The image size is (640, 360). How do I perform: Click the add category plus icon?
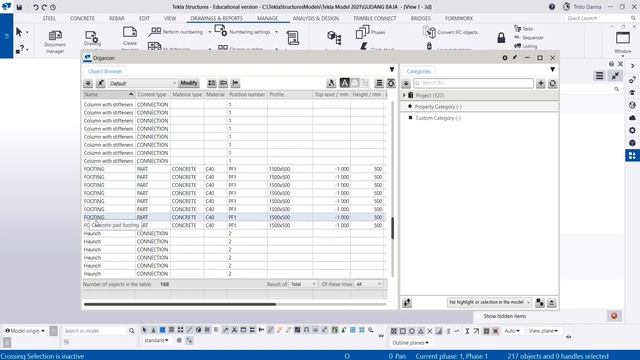(x=540, y=83)
